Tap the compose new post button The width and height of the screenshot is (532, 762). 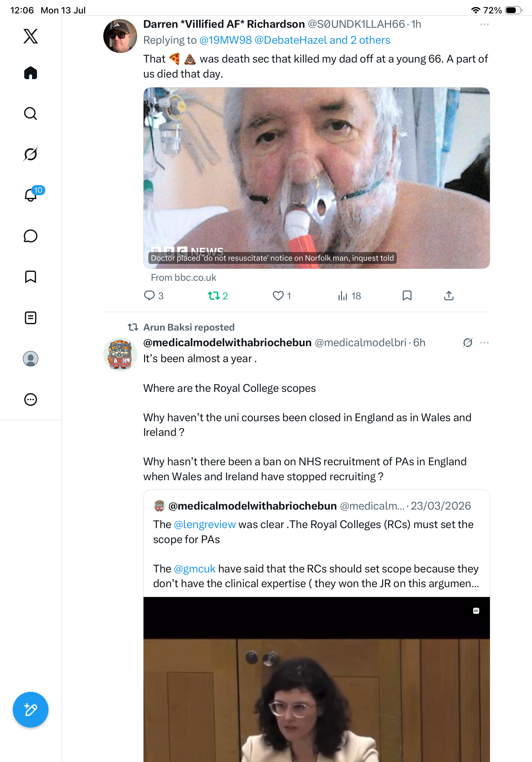[31, 710]
